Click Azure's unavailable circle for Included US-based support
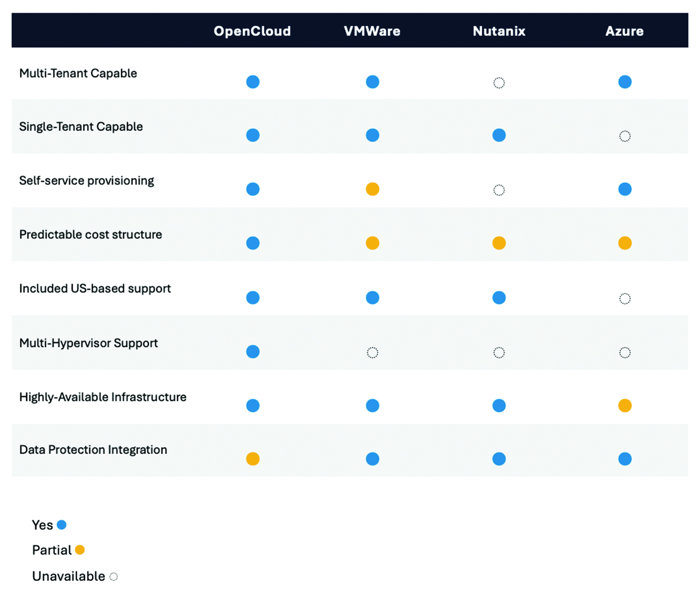The height and width of the screenshot is (597, 700). (x=625, y=298)
